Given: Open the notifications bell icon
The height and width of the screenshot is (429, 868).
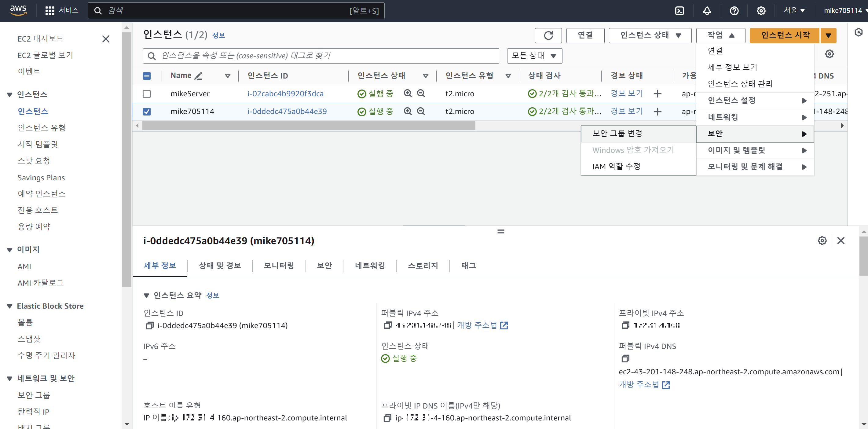Looking at the screenshot, I should [707, 11].
